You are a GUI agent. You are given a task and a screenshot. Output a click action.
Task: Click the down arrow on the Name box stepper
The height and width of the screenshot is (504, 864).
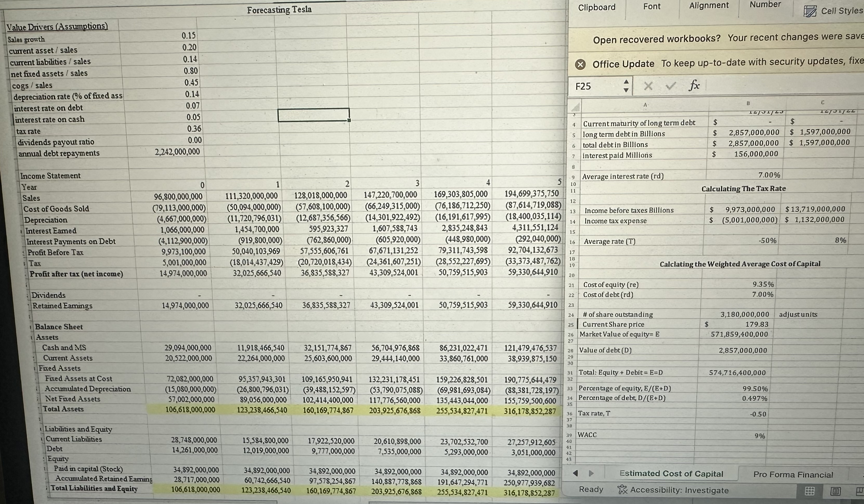click(626, 90)
